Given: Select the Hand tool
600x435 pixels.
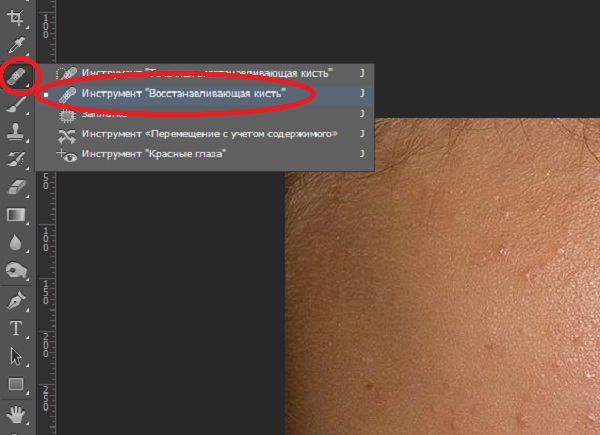Looking at the screenshot, I should (x=16, y=415).
